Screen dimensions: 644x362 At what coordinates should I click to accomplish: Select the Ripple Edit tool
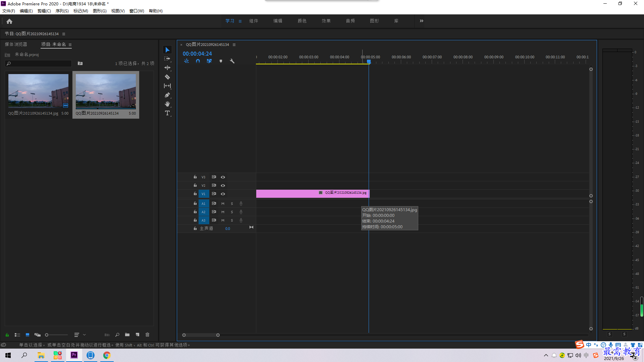tap(167, 68)
